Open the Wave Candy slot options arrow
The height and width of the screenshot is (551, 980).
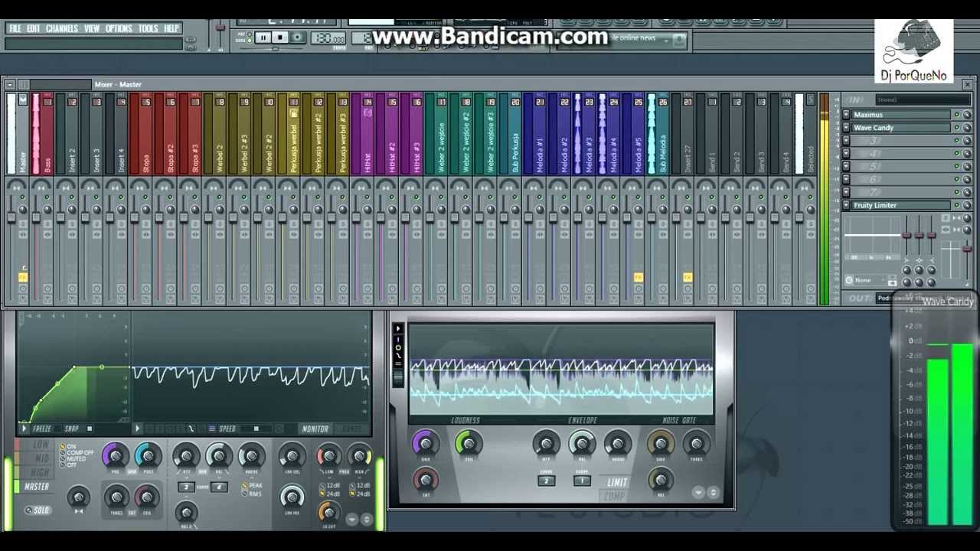coord(846,128)
